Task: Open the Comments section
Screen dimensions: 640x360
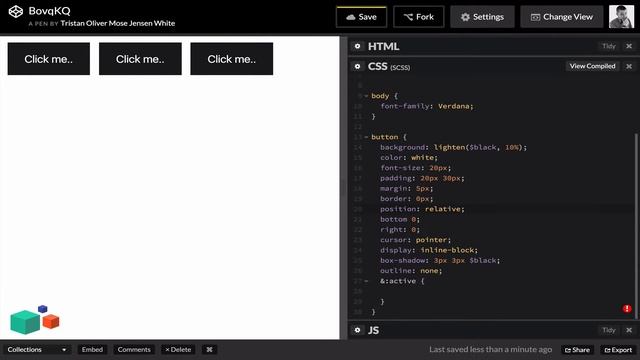Action: [134, 349]
